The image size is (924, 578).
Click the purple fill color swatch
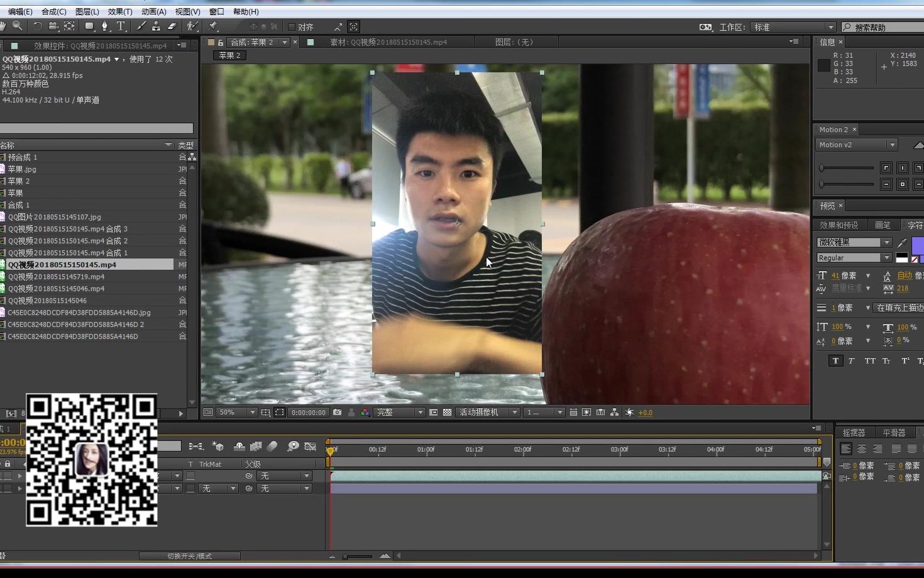(918, 245)
